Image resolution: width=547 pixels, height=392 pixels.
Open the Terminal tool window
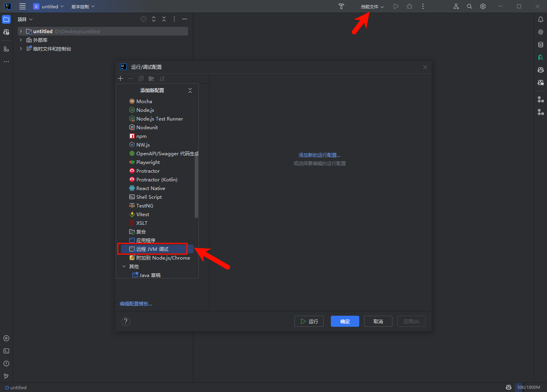[x=6, y=351]
